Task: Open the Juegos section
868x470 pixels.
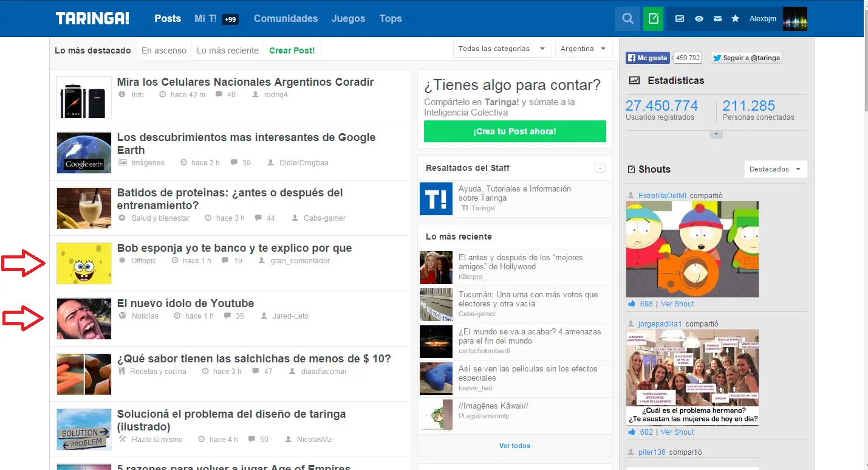Action: [348, 18]
